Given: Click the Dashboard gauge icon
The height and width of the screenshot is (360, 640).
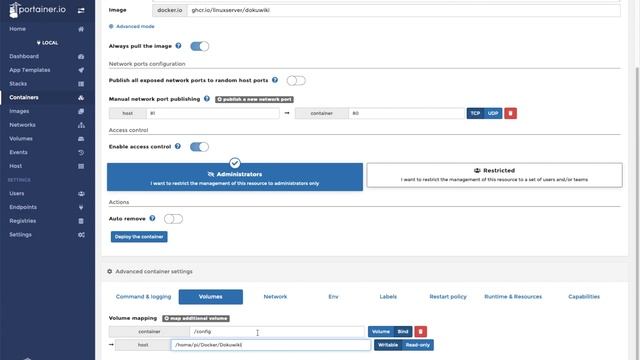Looking at the screenshot, I should click(81, 56).
